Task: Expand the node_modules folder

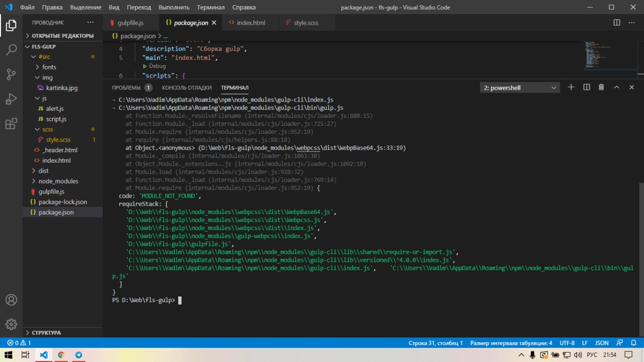Action: [x=63, y=181]
